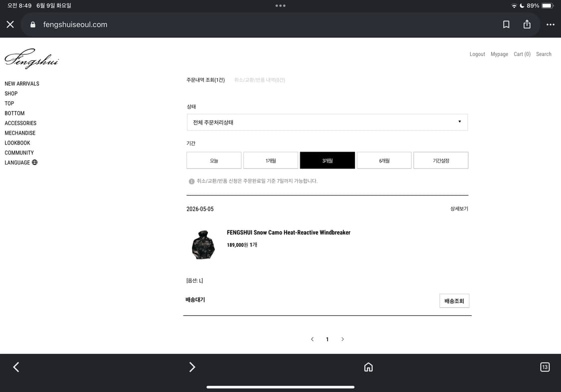
Task: Go to previous page with left chevron
Action: [x=312, y=339]
